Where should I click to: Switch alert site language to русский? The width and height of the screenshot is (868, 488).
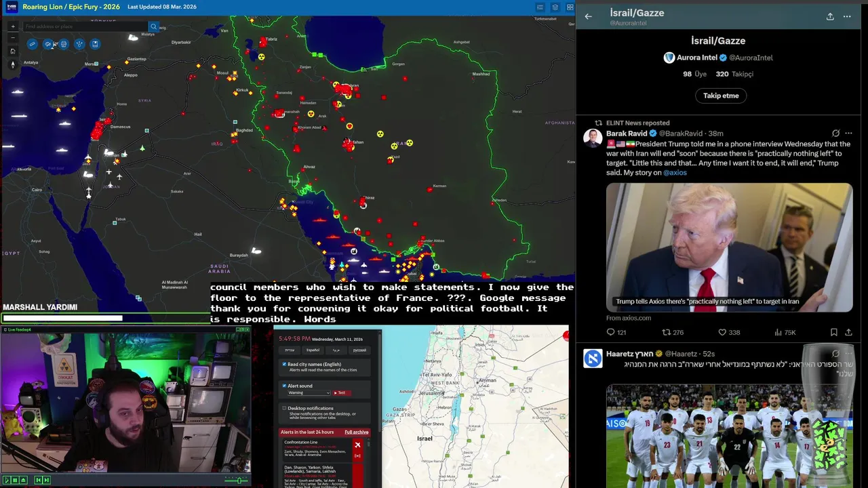[359, 350]
